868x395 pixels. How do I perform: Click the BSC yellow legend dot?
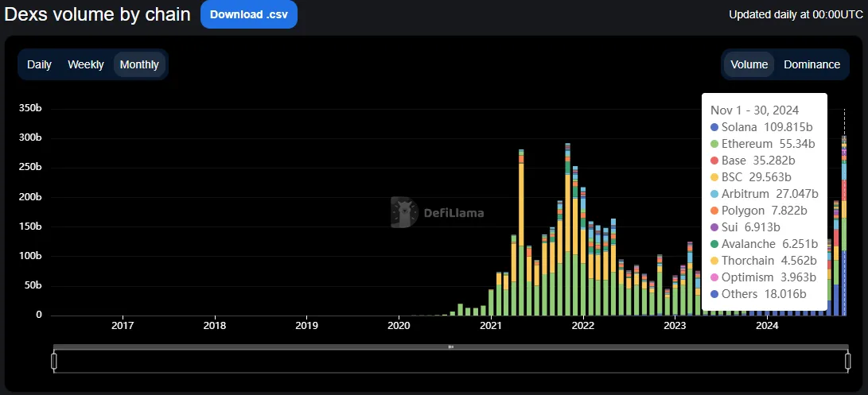click(x=714, y=177)
